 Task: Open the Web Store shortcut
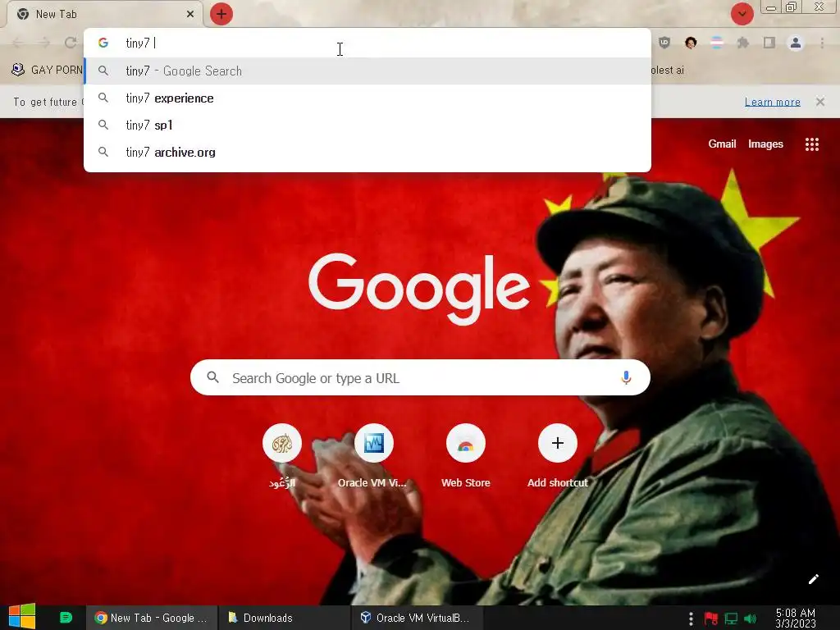(466, 456)
